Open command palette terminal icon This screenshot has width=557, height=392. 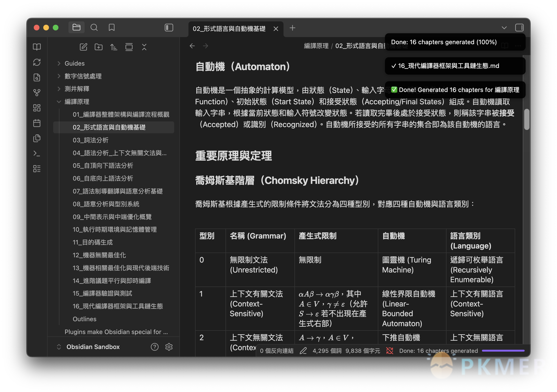click(37, 153)
